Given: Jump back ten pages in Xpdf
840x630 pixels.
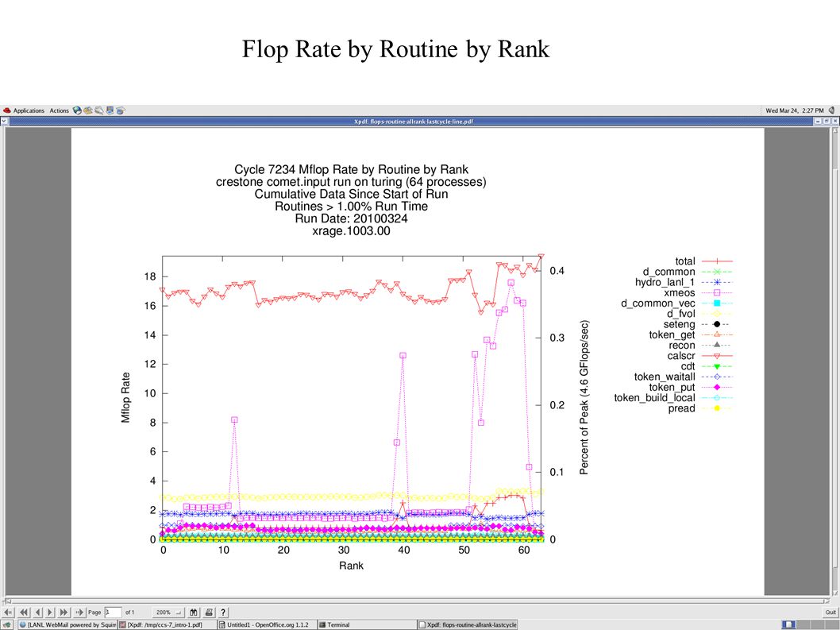Looking at the screenshot, I should (24, 612).
